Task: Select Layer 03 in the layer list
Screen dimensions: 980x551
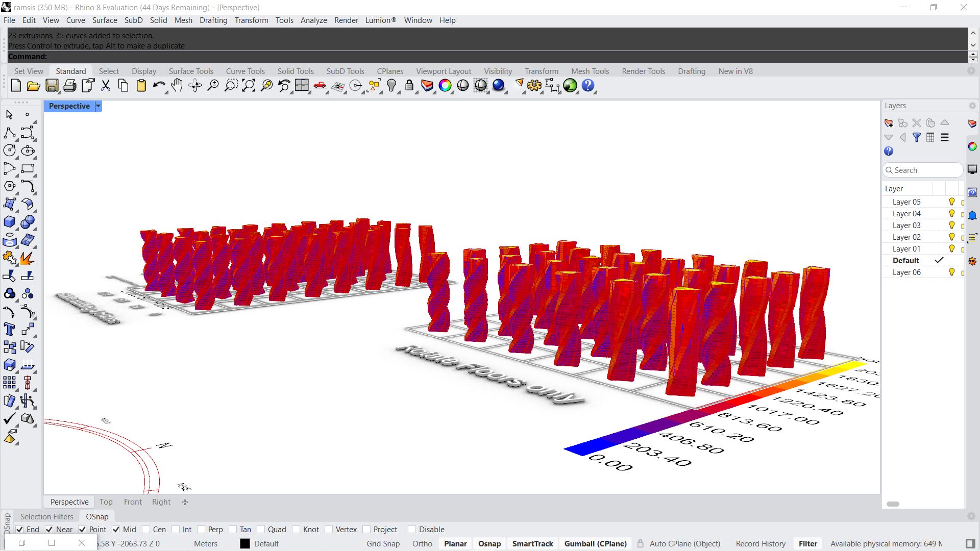Action: pos(906,225)
